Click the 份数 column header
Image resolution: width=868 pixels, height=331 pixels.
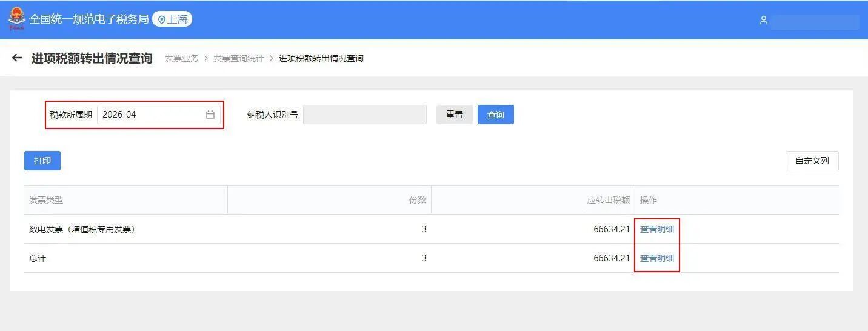[418, 200]
